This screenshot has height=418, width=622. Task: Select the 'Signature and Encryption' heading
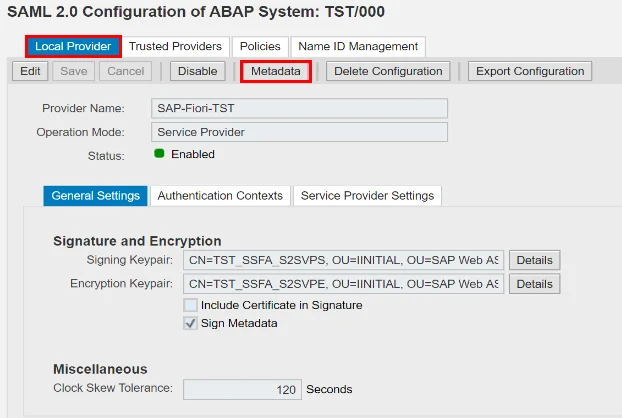coord(137,241)
